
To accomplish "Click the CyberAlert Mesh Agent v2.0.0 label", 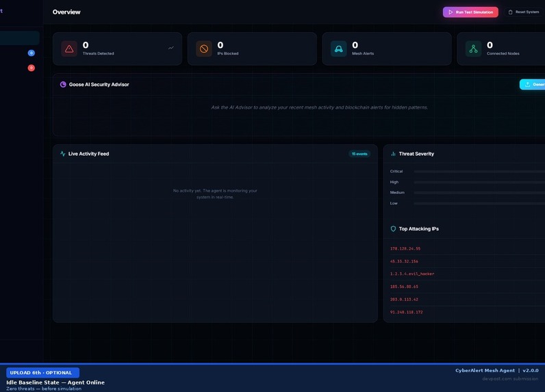I will (497, 371).
